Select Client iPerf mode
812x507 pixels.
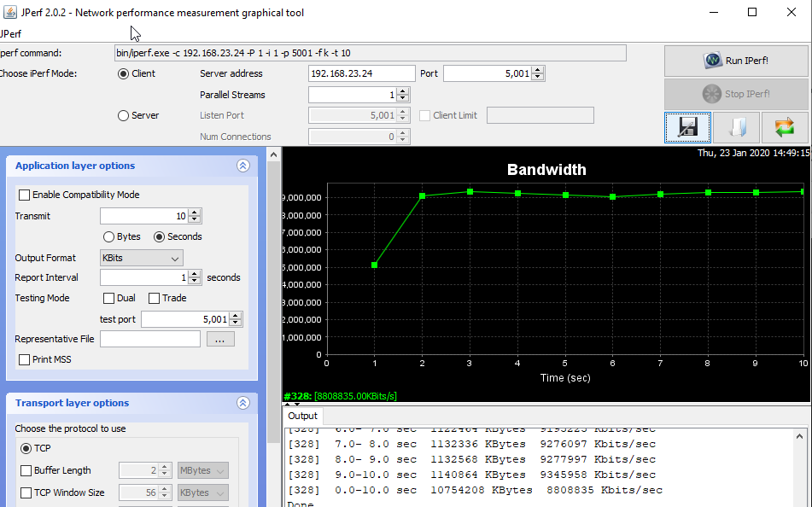[x=123, y=73]
